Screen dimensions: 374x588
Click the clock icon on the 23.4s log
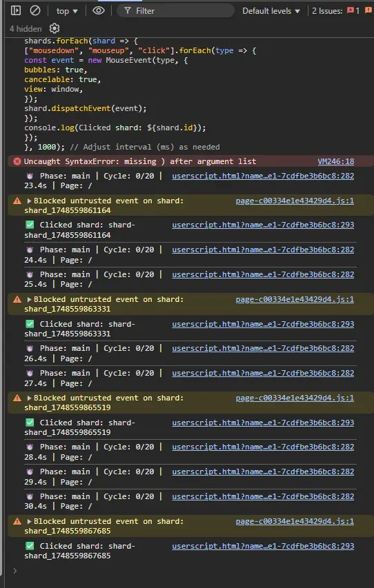[x=30, y=176]
